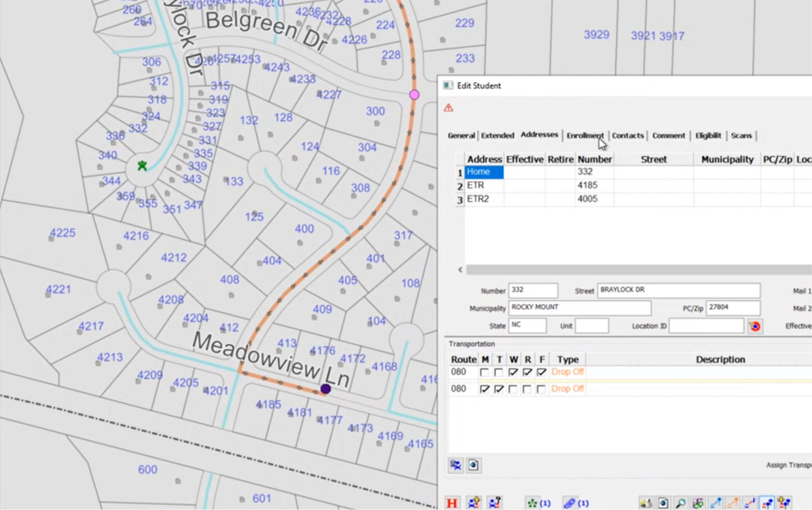Image resolution: width=812 pixels, height=510 pixels.
Task: Click the orange dashed route path icon
Action: (x=733, y=503)
